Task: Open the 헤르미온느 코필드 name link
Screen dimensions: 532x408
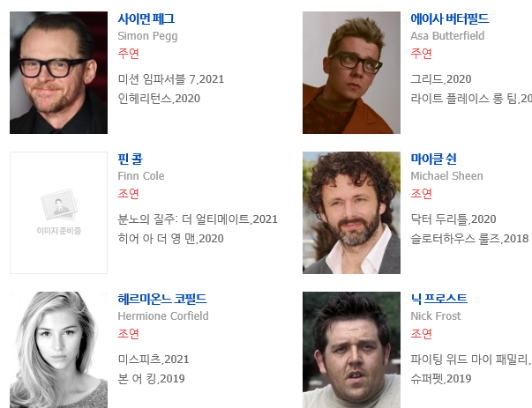Action: click(x=162, y=299)
